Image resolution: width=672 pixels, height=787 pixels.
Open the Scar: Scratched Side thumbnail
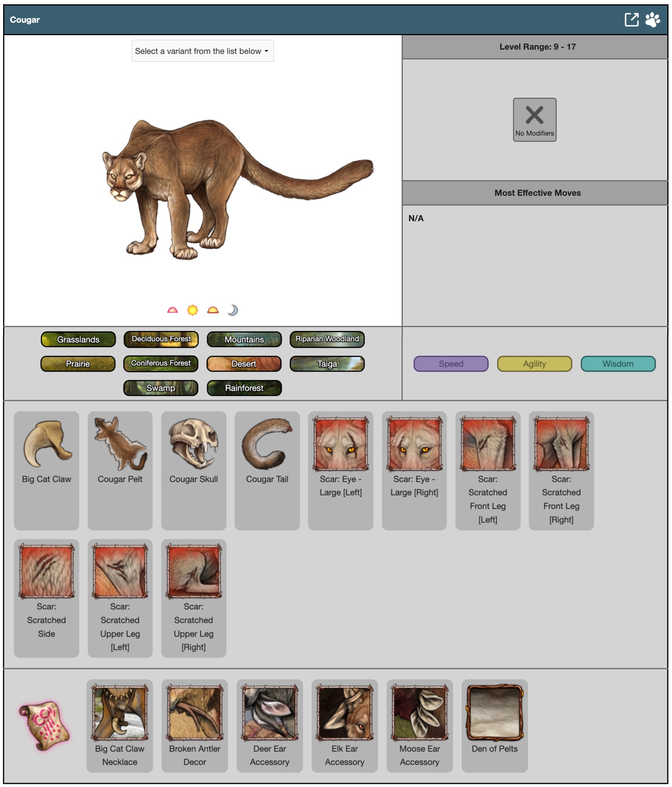point(46,571)
